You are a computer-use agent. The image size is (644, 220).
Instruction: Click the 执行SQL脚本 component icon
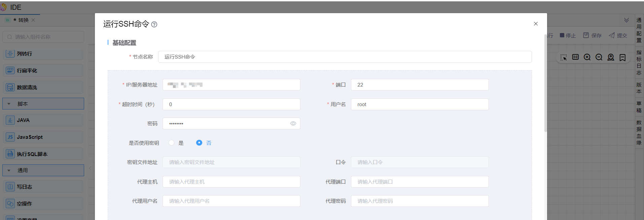(10, 154)
